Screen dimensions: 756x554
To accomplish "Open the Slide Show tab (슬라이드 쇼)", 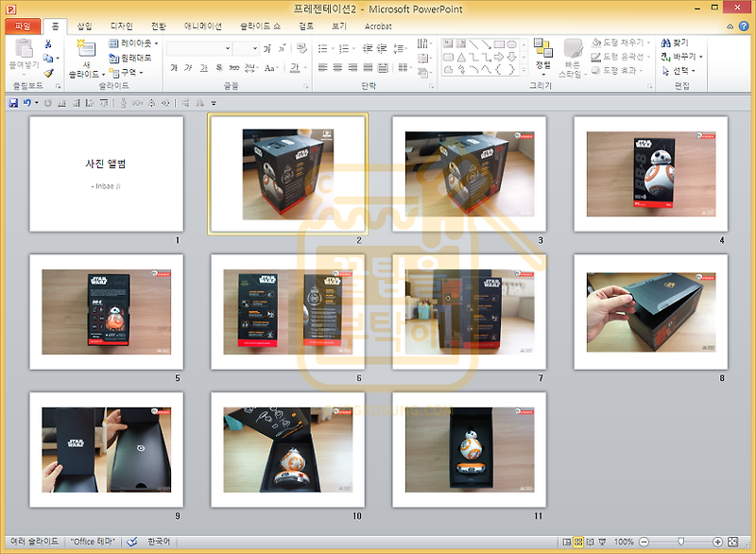I will 261,26.
